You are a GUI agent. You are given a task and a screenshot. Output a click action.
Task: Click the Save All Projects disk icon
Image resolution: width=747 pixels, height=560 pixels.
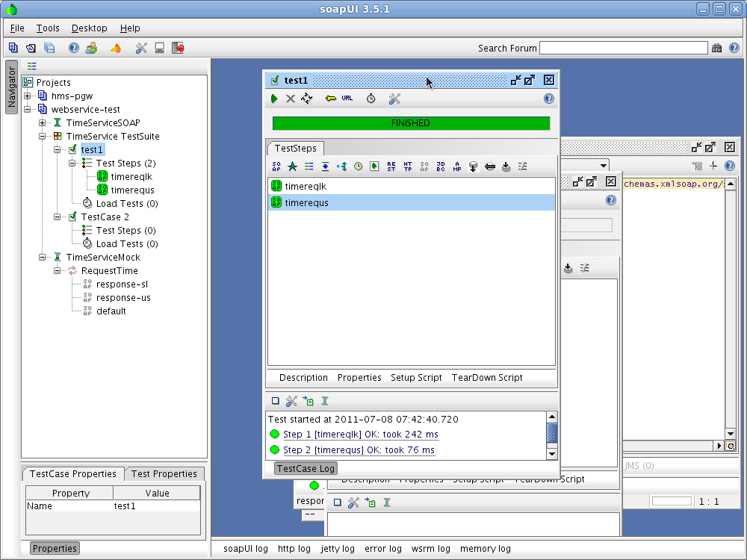coord(49,48)
